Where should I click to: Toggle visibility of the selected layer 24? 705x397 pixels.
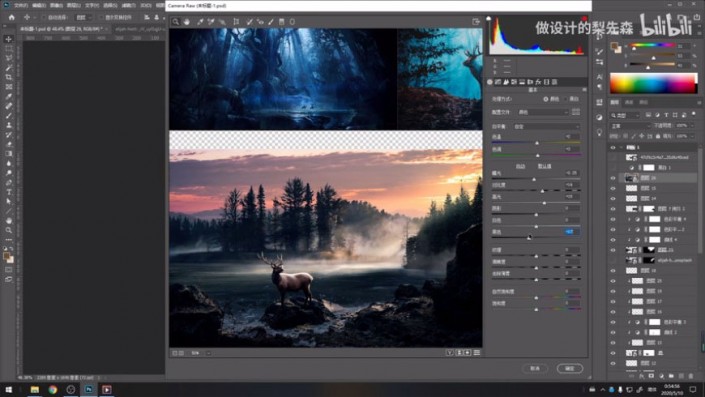click(x=613, y=178)
